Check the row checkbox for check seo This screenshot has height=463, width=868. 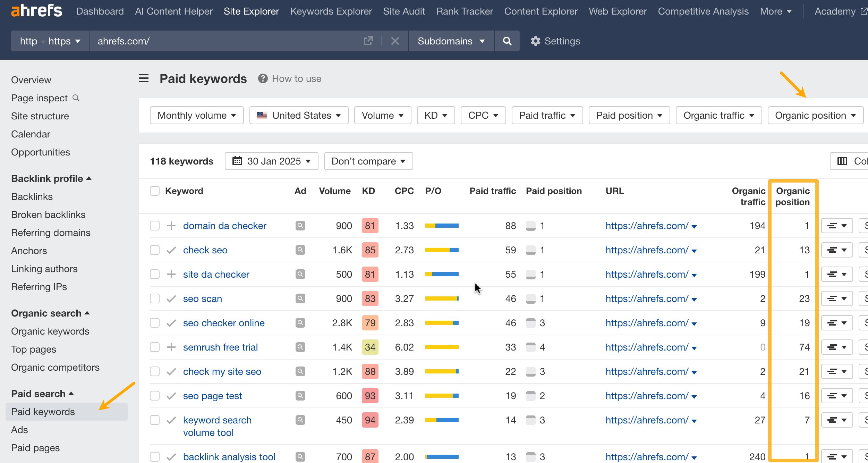click(x=155, y=250)
